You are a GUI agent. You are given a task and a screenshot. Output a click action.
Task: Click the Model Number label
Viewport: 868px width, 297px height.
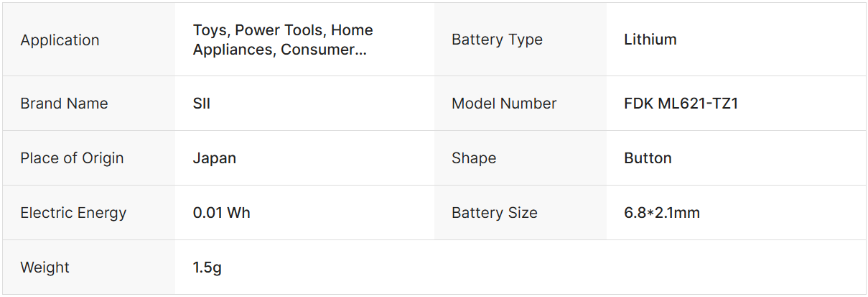coord(504,104)
